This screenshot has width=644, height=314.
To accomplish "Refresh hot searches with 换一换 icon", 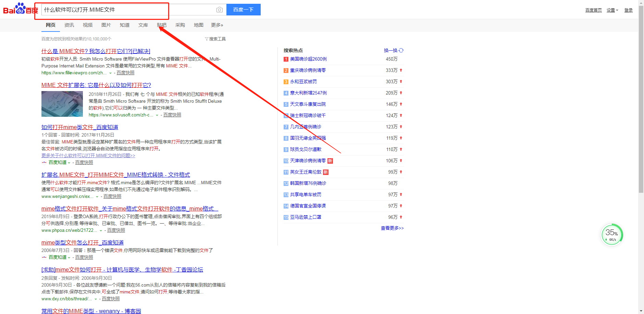I will click(401, 50).
